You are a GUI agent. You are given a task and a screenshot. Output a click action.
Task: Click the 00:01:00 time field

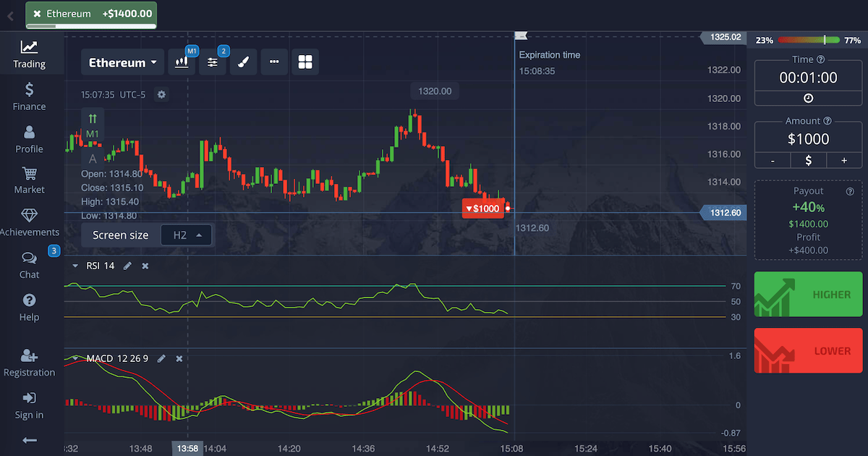coord(808,77)
